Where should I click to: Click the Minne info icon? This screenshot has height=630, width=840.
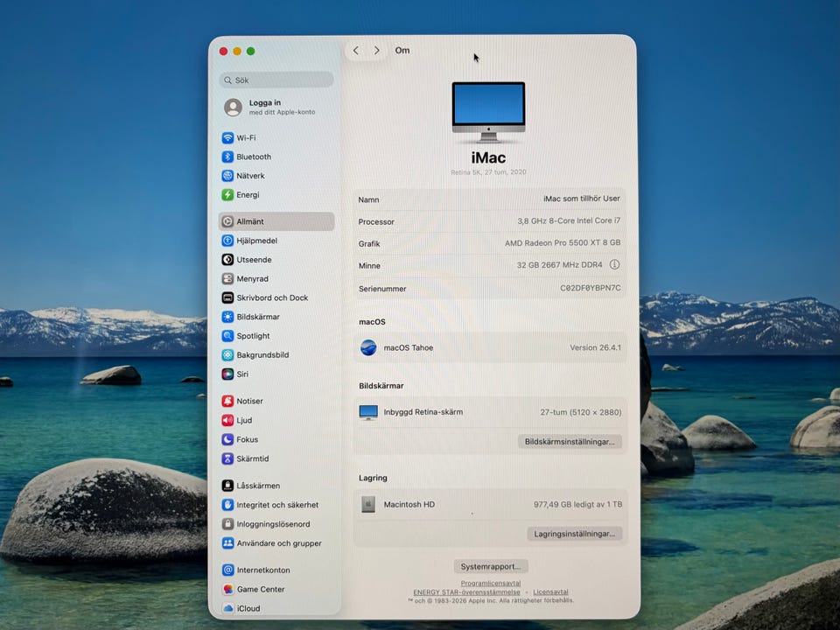tap(614, 265)
